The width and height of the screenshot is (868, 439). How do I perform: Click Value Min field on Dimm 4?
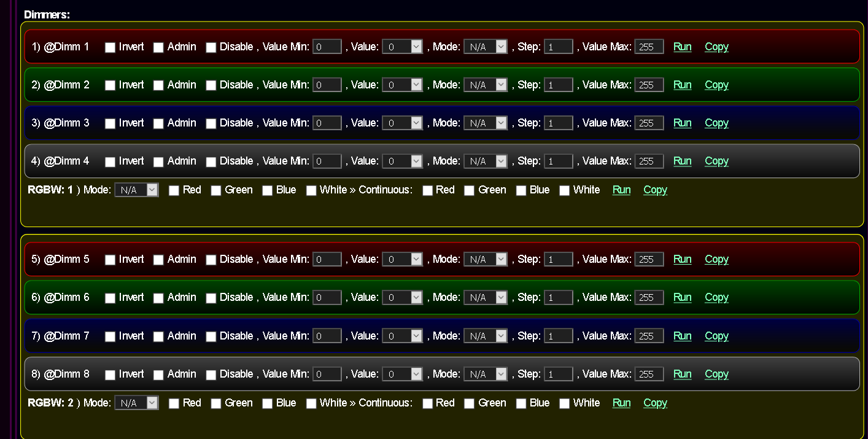coord(327,161)
